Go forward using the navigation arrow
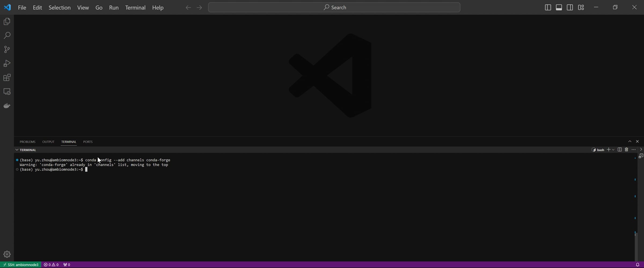 pos(199,8)
